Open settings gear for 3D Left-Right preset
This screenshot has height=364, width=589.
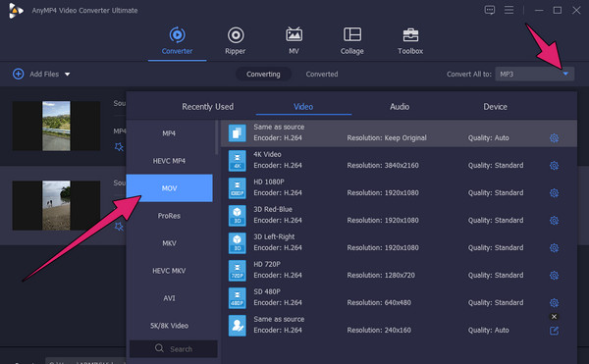tap(554, 247)
